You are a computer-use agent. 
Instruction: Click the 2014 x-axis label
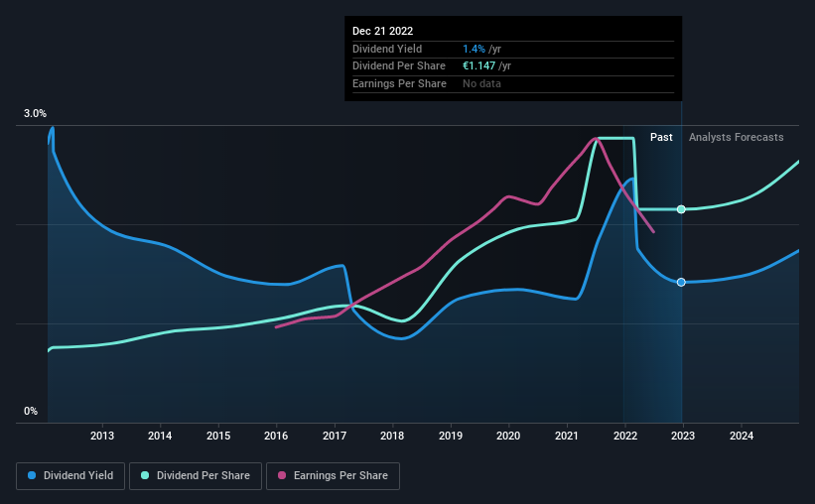pos(160,436)
